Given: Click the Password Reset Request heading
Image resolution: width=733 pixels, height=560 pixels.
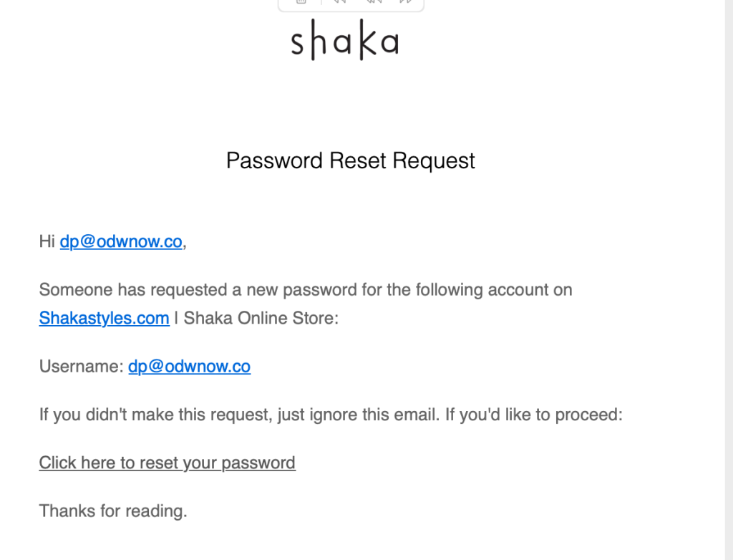Looking at the screenshot, I should point(350,160).
